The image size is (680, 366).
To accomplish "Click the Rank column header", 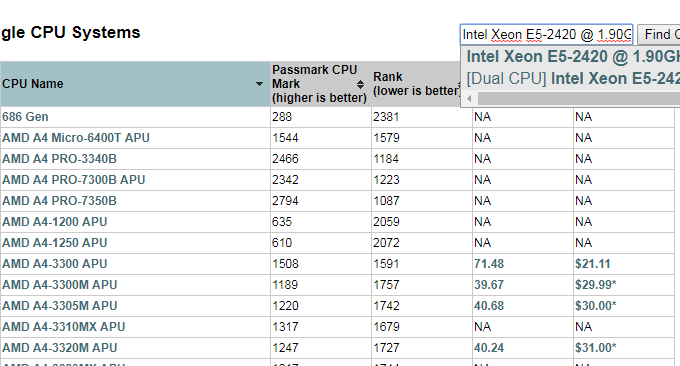I will [x=415, y=84].
